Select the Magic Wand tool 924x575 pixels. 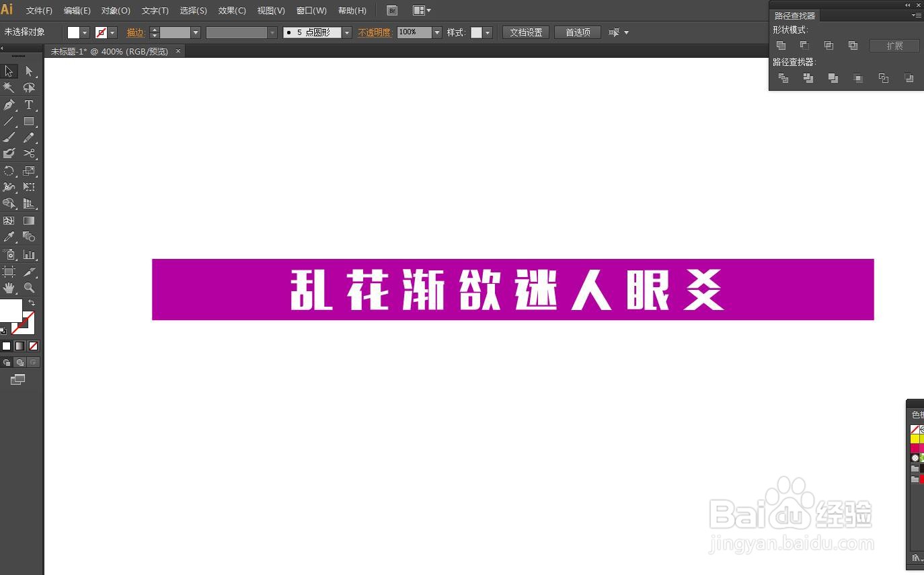click(x=9, y=87)
